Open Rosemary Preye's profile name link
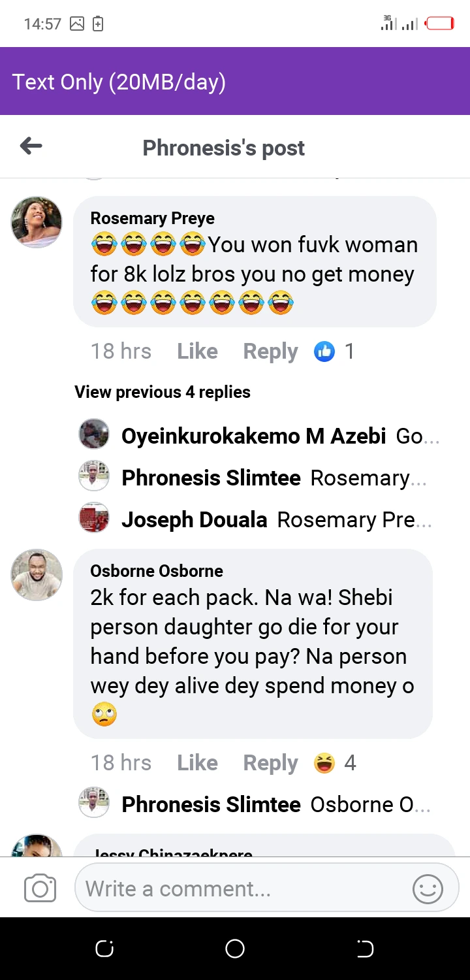Screen dimensions: 470x980 [152, 218]
